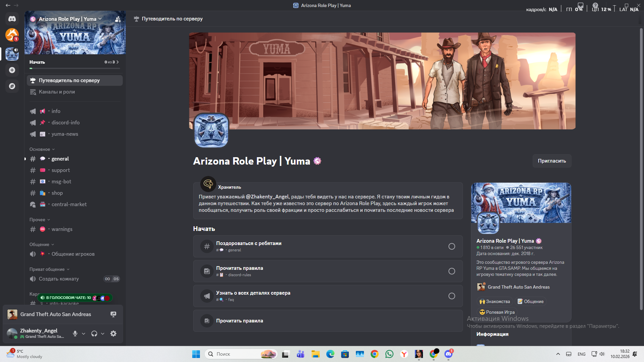Click the 'В голосовом чате: 10' pill
The height and width of the screenshot is (362, 644).
tap(75, 298)
